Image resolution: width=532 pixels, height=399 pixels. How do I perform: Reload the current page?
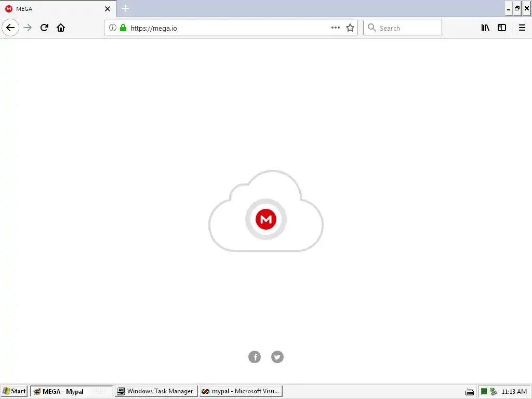(45, 28)
